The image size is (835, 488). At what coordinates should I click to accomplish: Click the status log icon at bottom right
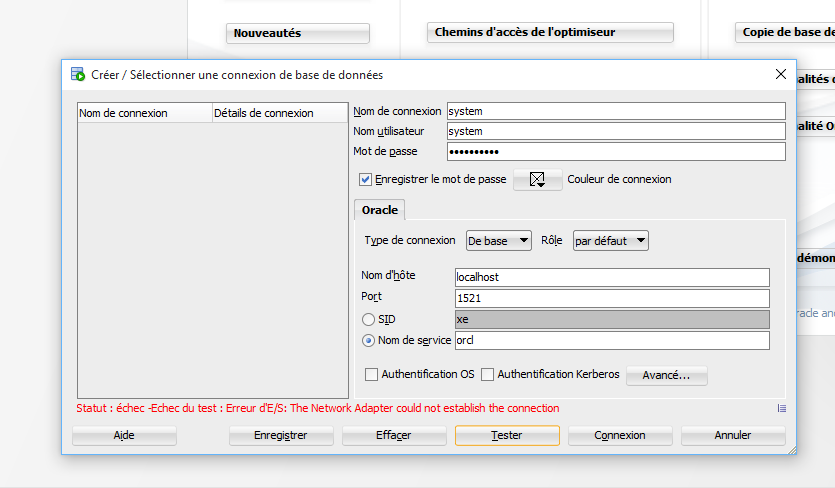coord(781,408)
